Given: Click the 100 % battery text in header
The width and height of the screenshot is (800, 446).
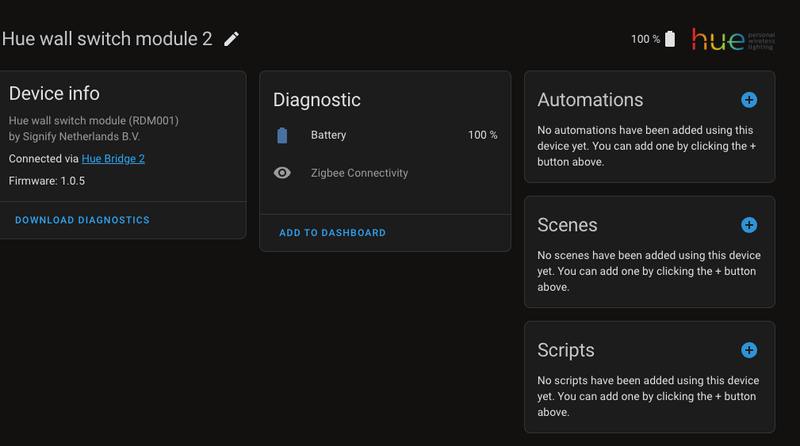Looking at the screenshot, I should pyautogui.click(x=645, y=40).
